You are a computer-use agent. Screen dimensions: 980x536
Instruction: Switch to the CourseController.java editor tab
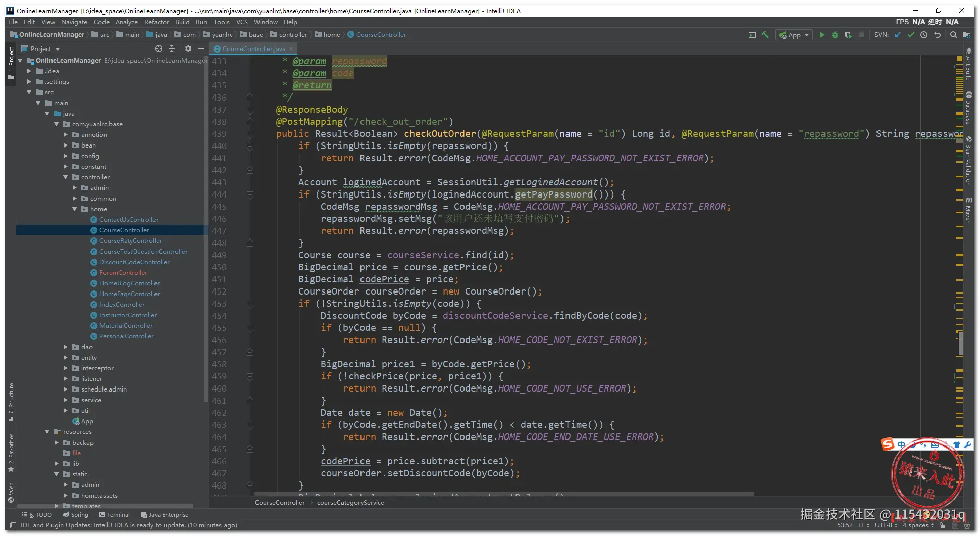point(253,49)
